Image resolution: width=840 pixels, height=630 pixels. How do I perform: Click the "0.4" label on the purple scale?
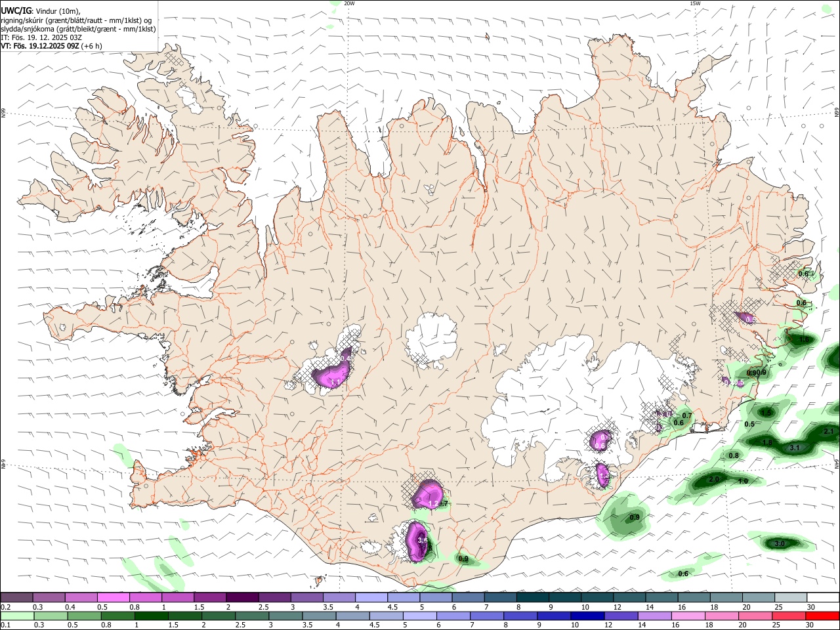pyautogui.click(x=70, y=607)
